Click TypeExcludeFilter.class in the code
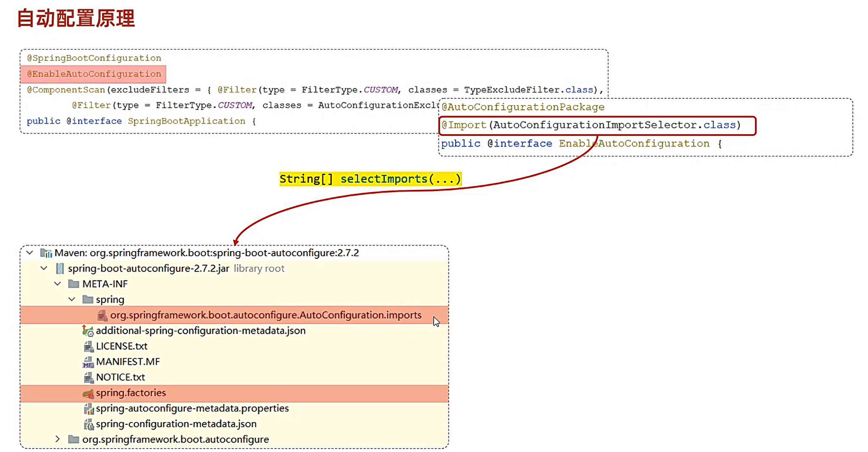 click(528, 89)
